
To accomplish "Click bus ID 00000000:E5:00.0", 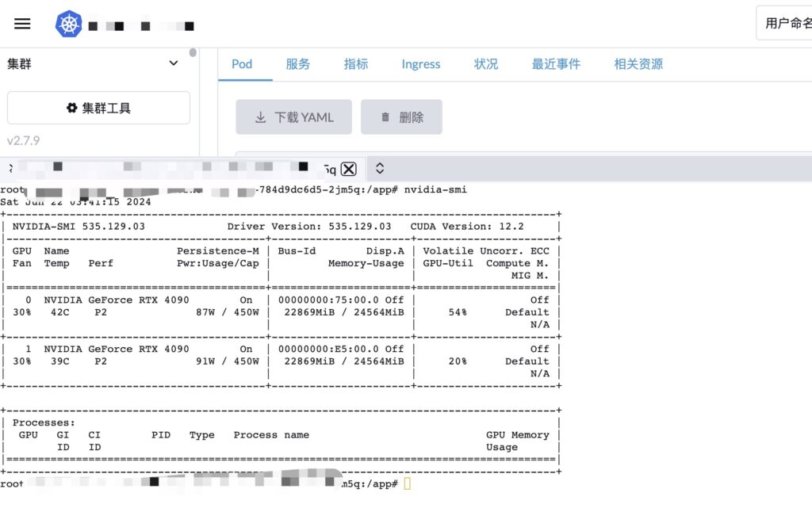I will (x=328, y=349).
